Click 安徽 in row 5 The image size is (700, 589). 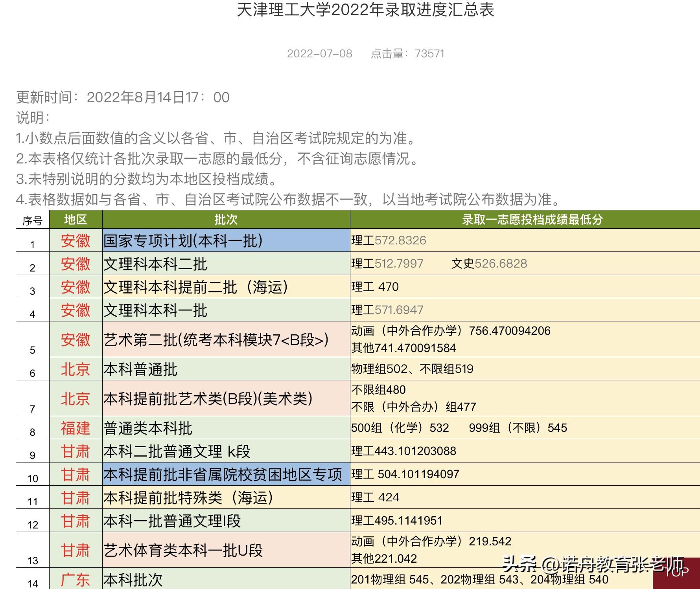pyautogui.click(x=76, y=339)
